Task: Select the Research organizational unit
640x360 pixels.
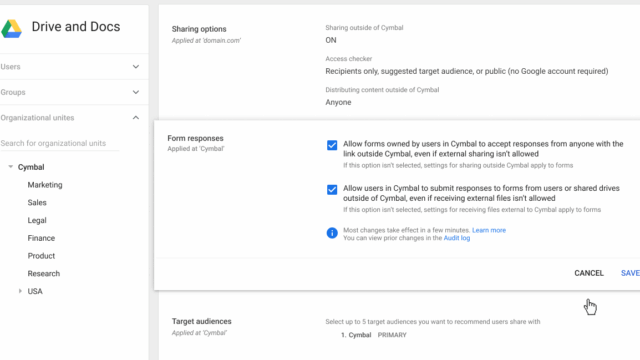Action: point(44,273)
